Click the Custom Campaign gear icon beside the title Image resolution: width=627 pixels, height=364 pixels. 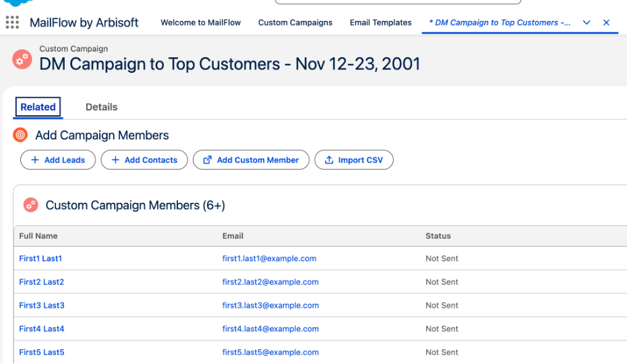tap(22, 59)
